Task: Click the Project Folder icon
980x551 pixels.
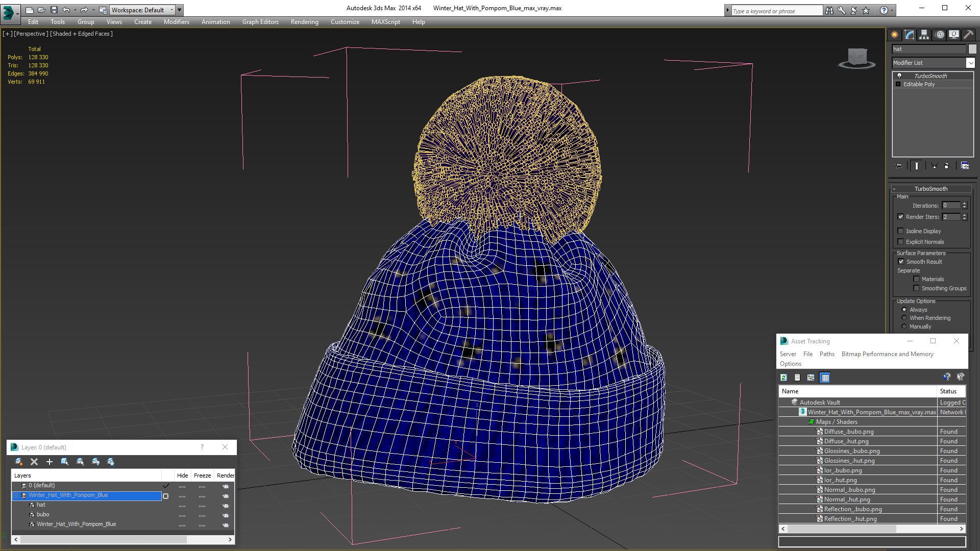Action: point(103,10)
